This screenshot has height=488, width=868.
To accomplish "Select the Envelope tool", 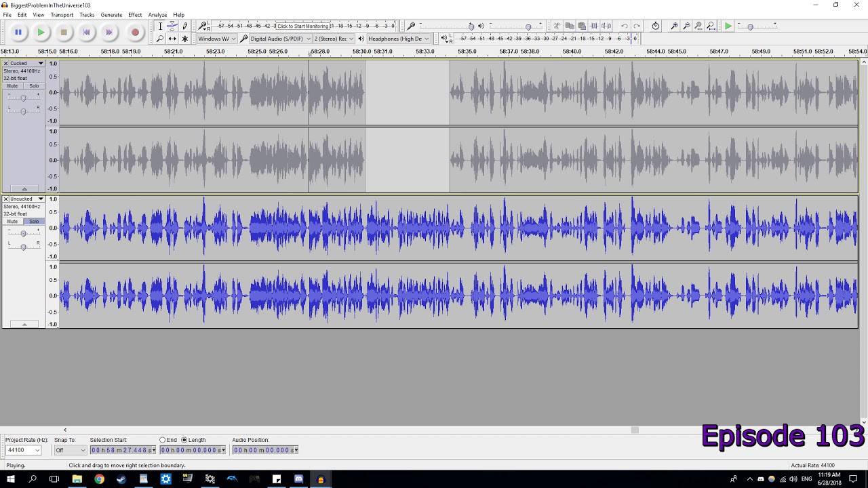I will pyautogui.click(x=172, y=26).
